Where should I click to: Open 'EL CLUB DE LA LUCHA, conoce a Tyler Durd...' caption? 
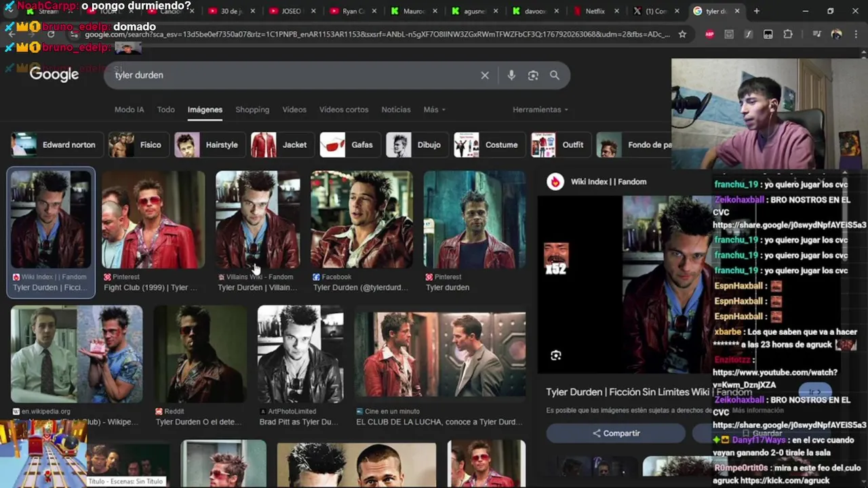coord(439,422)
